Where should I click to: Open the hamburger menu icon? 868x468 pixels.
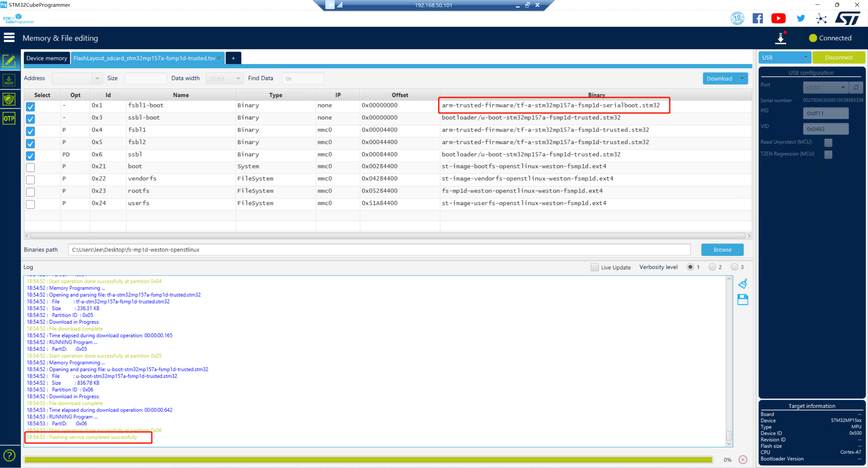9,38
